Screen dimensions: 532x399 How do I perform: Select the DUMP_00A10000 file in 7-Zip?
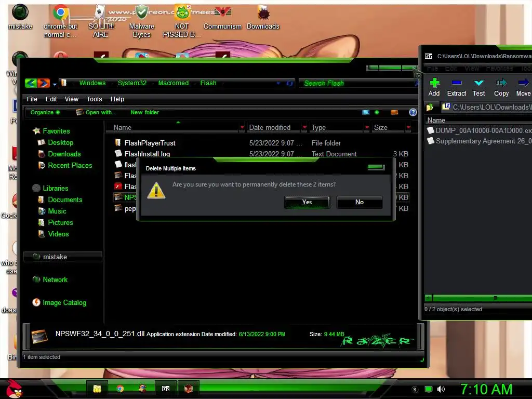point(480,130)
